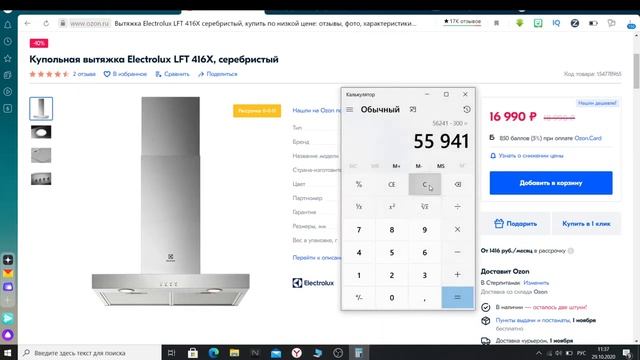Click the www.ozon.ru address field
640x360 pixels.
(89, 23)
